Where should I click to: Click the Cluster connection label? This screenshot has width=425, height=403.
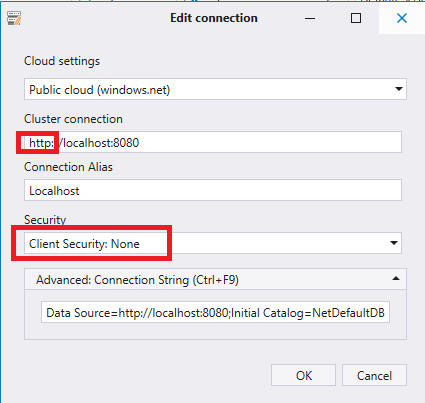pos(73,119)
